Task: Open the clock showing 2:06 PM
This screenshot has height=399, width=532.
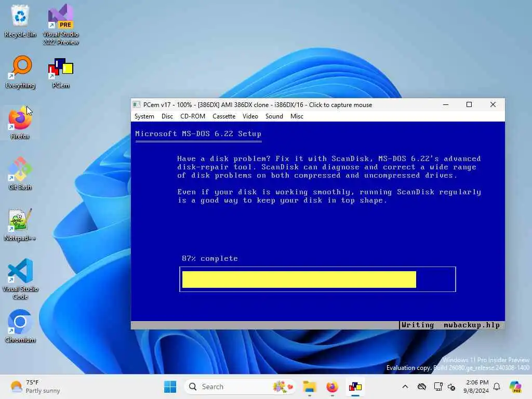Action: coord(477,387)
